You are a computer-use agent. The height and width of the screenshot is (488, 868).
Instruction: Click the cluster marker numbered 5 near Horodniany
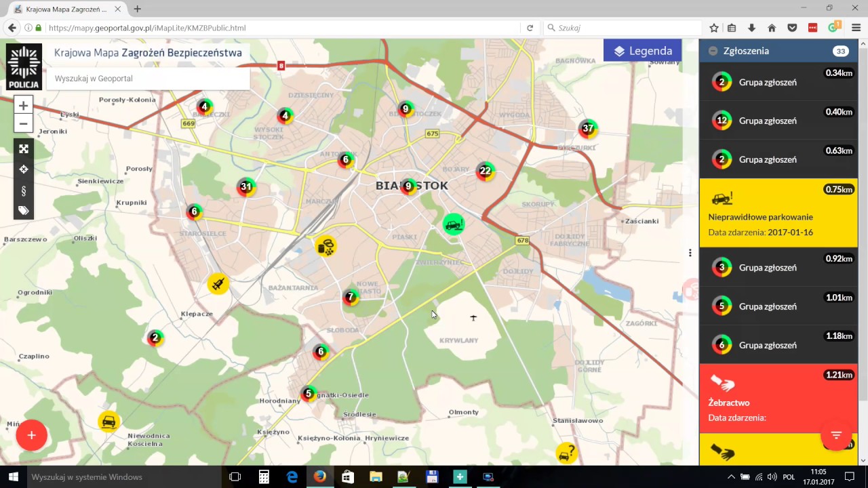coord(309,393)
